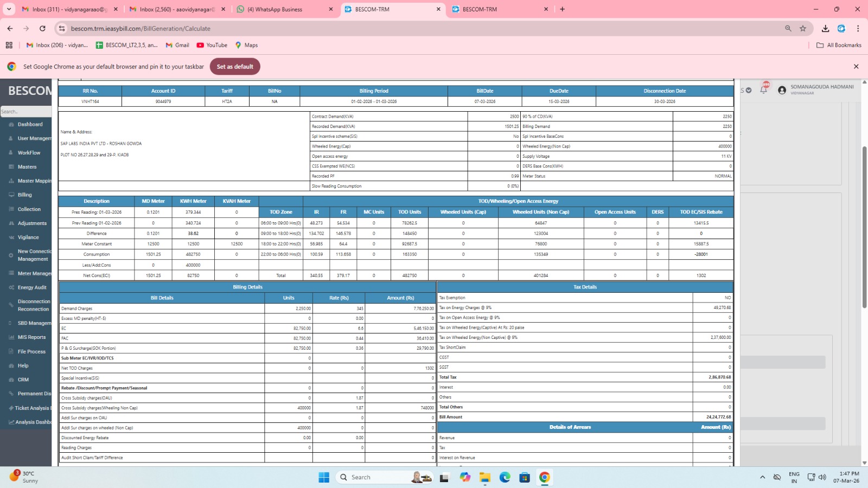Dismiss the default browser notification bar
868x488 pixels.
856,67
